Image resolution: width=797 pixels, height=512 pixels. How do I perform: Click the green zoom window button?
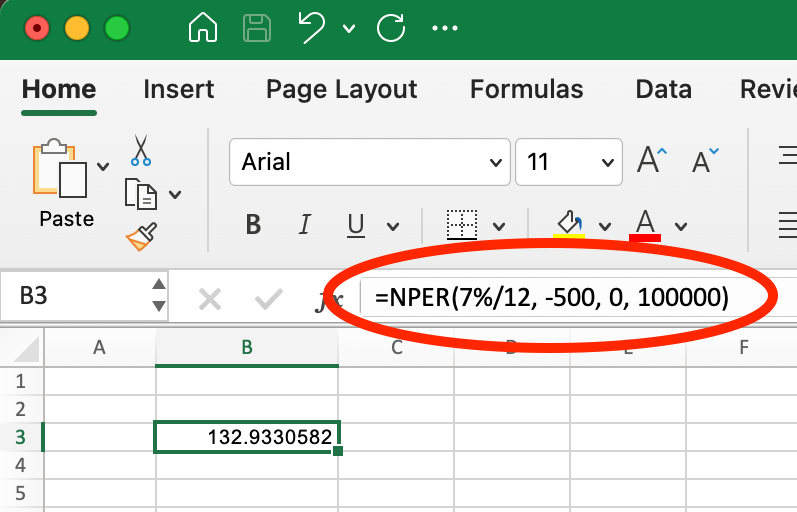tap(117, 28)
